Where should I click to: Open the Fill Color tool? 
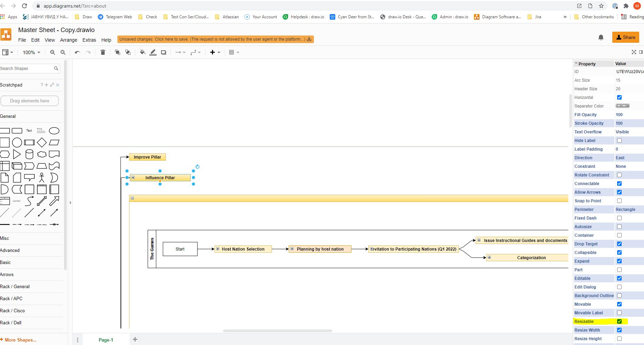tap(142, 52)
